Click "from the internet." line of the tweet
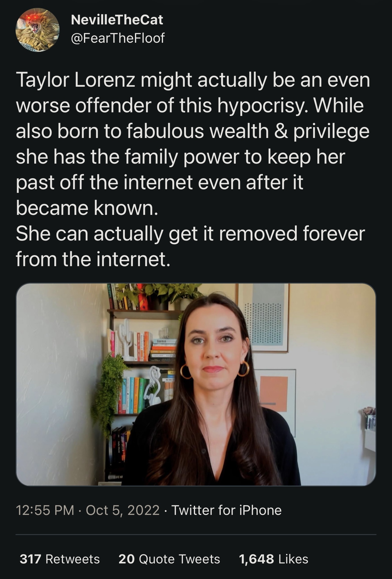The image size is (392, 579). 93,259
